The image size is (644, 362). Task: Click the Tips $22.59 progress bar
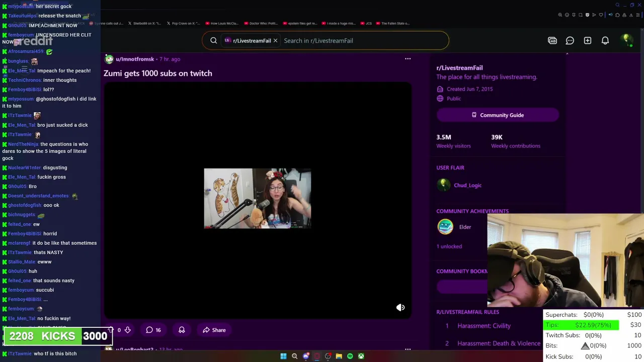pos(582,325)
